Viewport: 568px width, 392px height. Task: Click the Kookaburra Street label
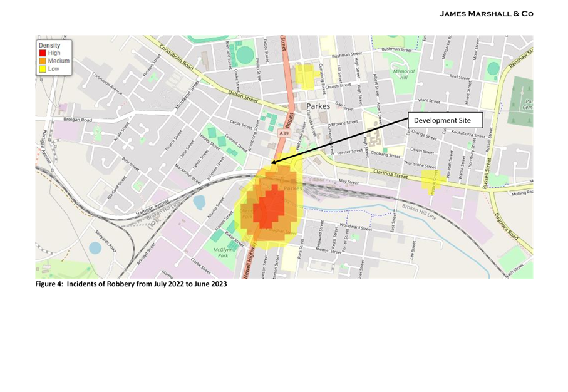[x=468, y=133]
